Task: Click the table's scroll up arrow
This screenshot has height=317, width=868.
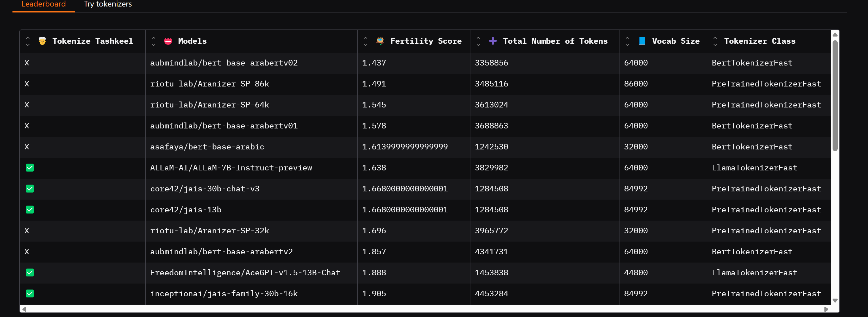Action: click(x=835, y=34)
